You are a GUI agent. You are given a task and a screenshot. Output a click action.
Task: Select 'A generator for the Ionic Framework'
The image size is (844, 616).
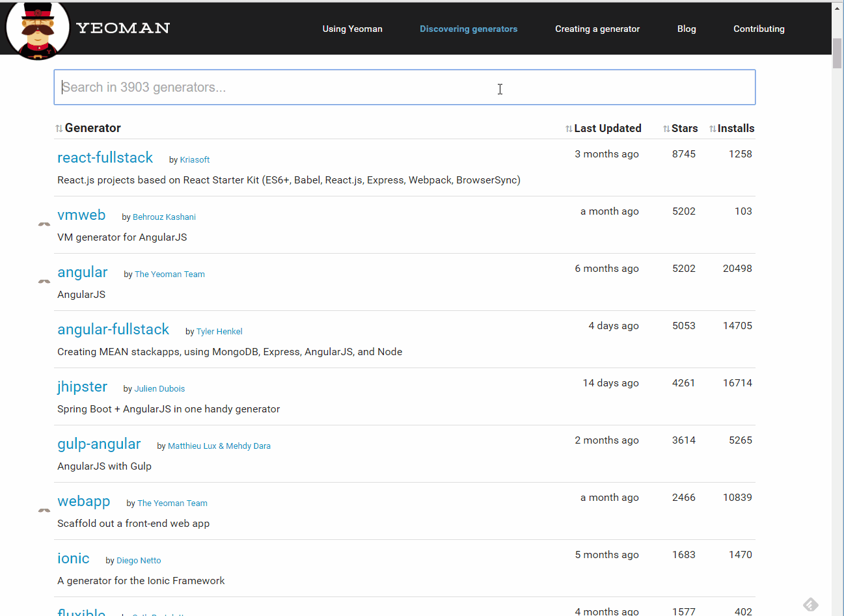coord(141,581)
